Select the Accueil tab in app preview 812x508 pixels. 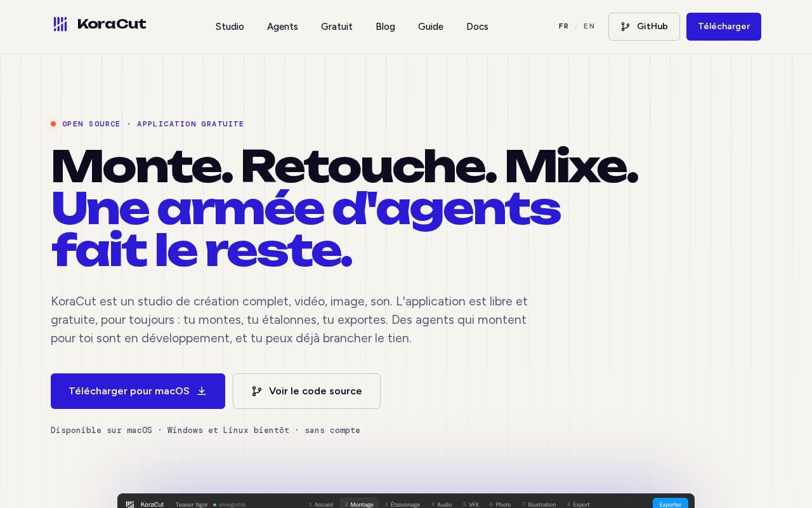[x=321, y=504]
